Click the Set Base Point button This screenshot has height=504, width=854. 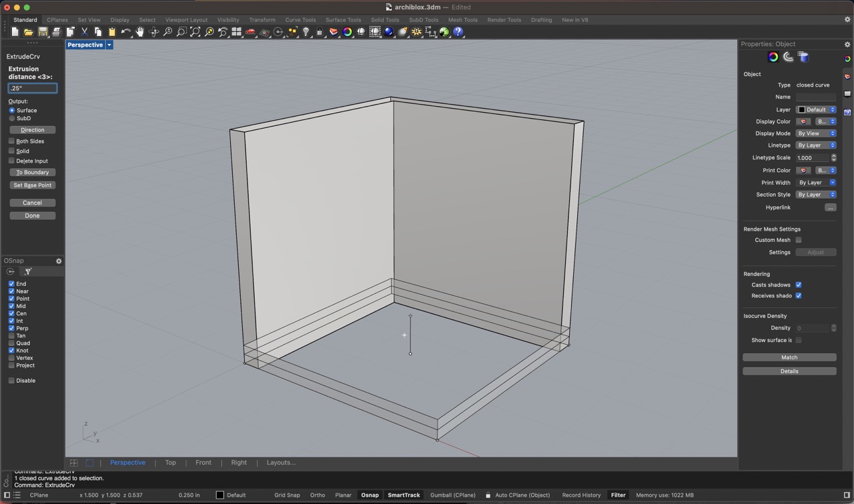coord(33,185)
